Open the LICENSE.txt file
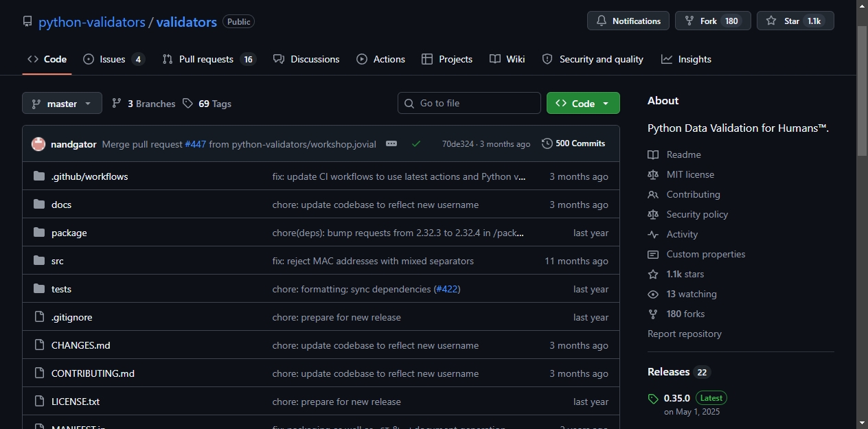The width and height of the screenshot is (868, 429). tap(76, 402)
